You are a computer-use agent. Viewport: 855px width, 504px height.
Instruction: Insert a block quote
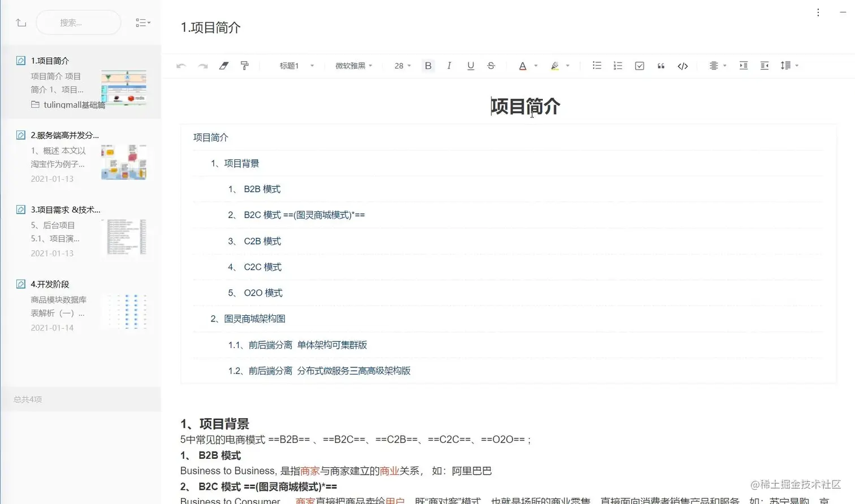click(x=661, y=66)
